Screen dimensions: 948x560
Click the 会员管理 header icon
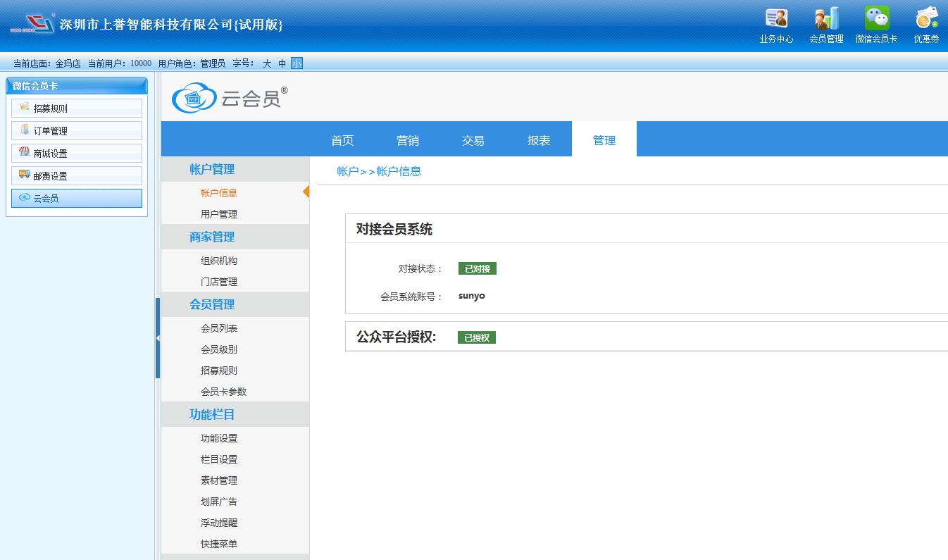click(825, 25)
